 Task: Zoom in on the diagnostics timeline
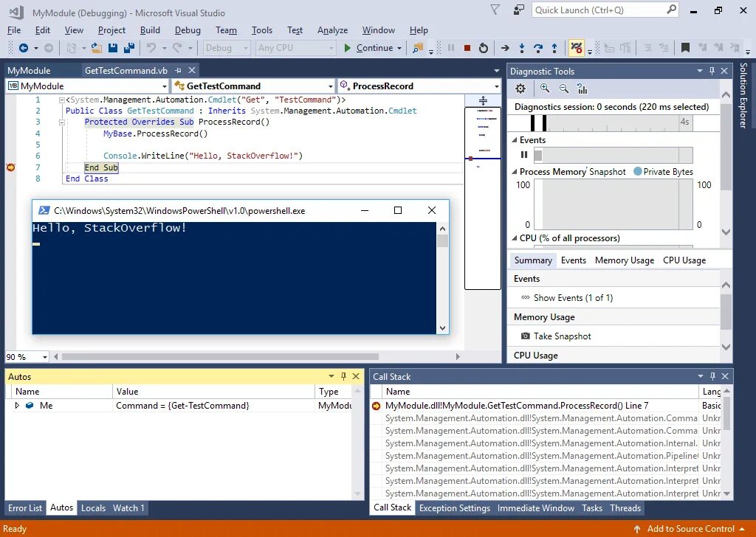point(545,88)
